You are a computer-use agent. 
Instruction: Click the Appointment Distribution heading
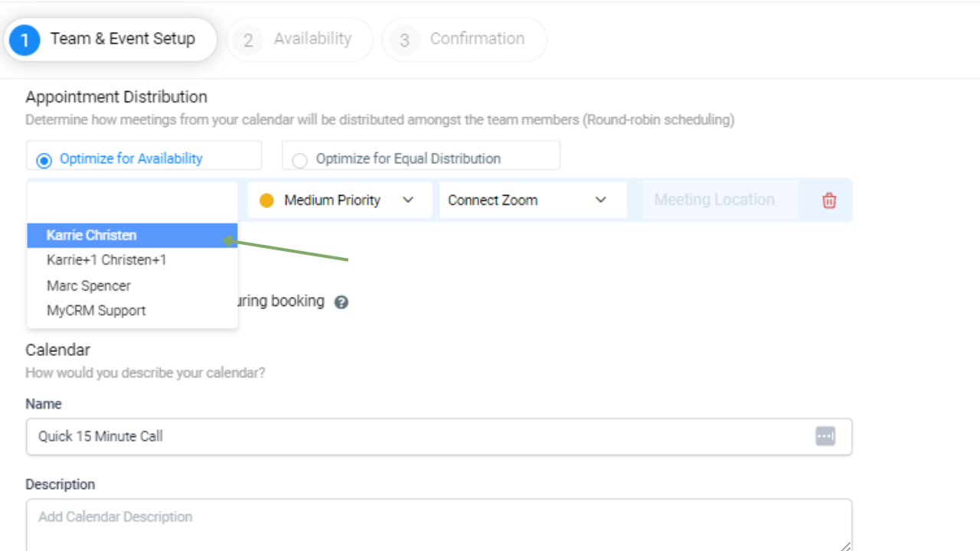click(x=116, y=97)
